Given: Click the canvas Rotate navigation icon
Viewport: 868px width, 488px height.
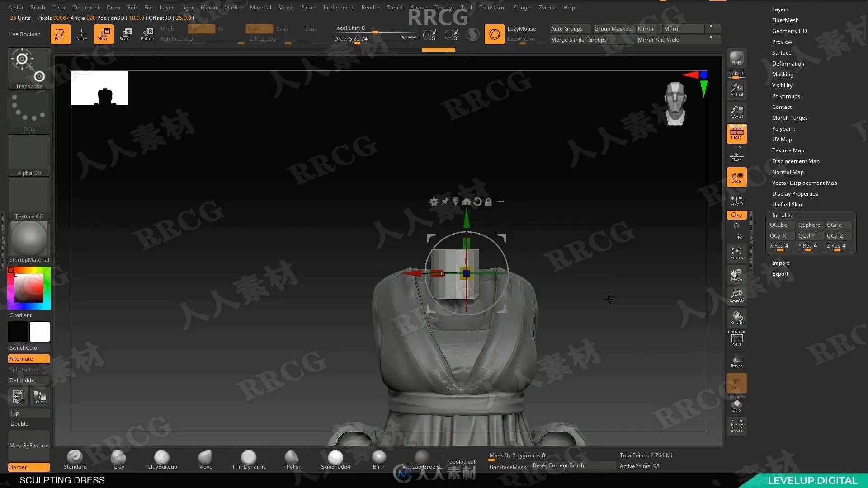Looking at the screenshot, I should [x=736, y=318].
